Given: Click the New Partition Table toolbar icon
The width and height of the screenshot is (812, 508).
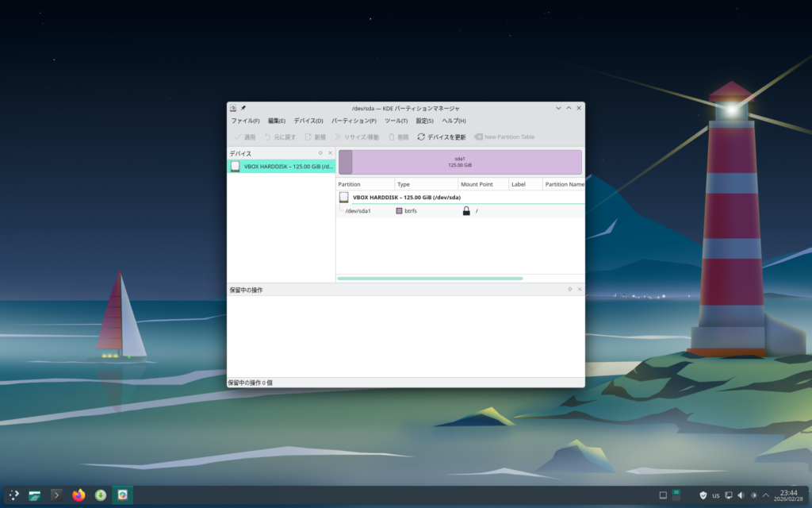Looking at the screenshot, I should tap(479, 137).
